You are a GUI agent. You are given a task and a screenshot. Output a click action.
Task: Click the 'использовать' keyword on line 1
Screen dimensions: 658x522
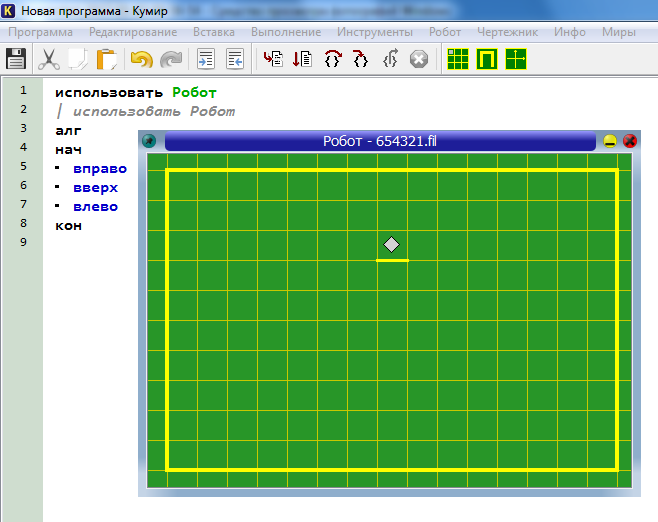[109, 93]
